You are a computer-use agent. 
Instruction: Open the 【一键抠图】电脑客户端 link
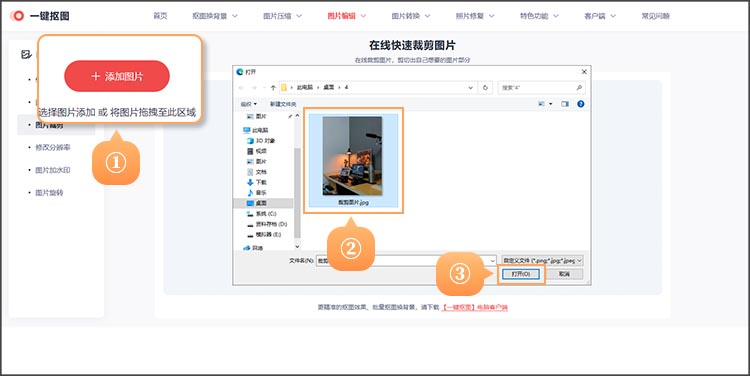[x=474, y=307]
